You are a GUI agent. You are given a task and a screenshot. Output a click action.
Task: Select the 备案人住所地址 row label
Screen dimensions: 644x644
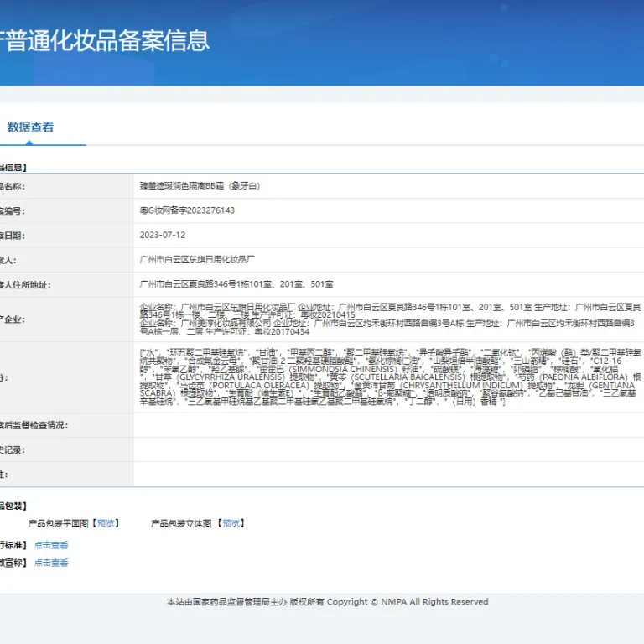(25, 285)
